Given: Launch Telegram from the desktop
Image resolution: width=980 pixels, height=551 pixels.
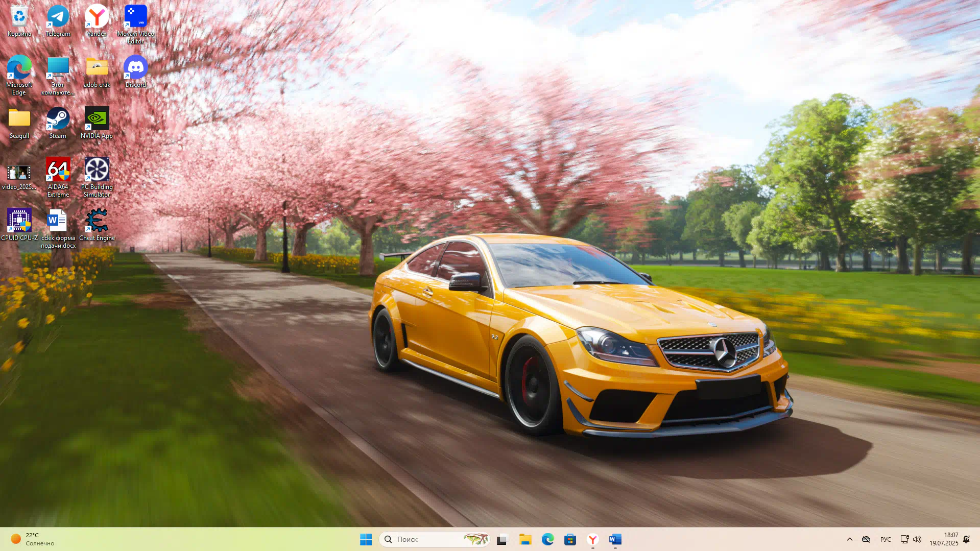Looking at the screenshot, I should [x=58, y=21].
